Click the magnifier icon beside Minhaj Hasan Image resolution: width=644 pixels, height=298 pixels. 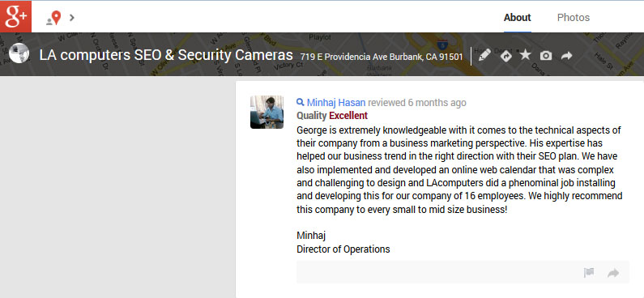(301, 102)
